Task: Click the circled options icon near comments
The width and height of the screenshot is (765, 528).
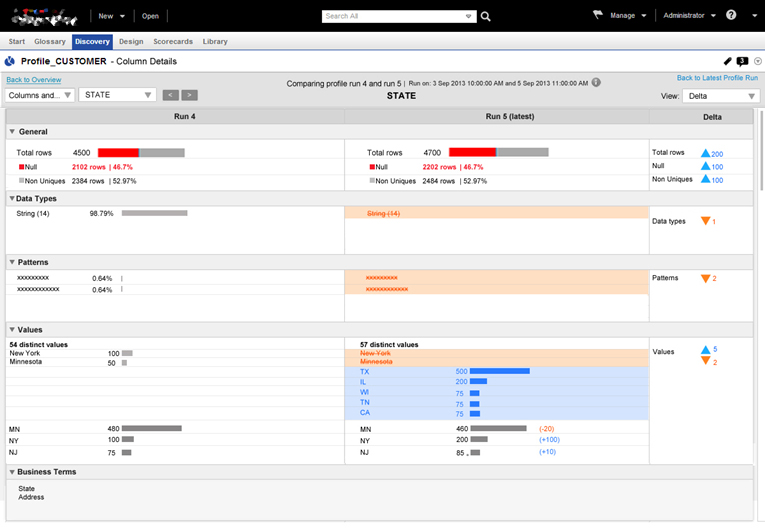Action: (x=758, y=61)
